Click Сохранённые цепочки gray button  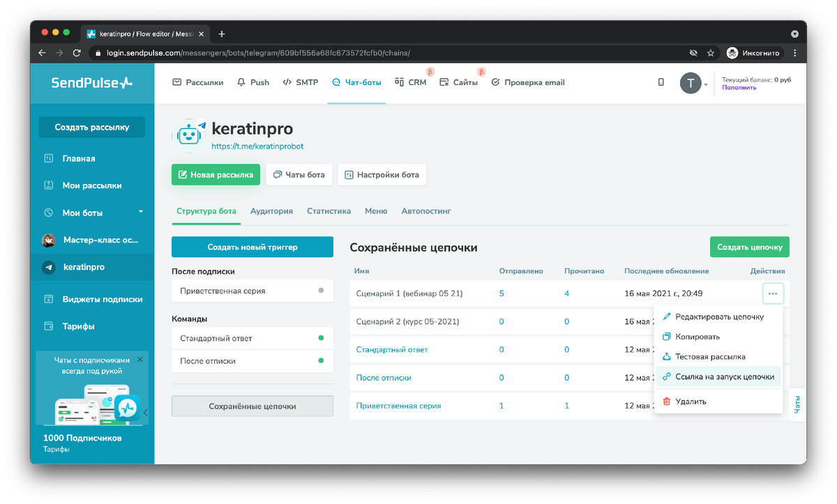[252, 406]
